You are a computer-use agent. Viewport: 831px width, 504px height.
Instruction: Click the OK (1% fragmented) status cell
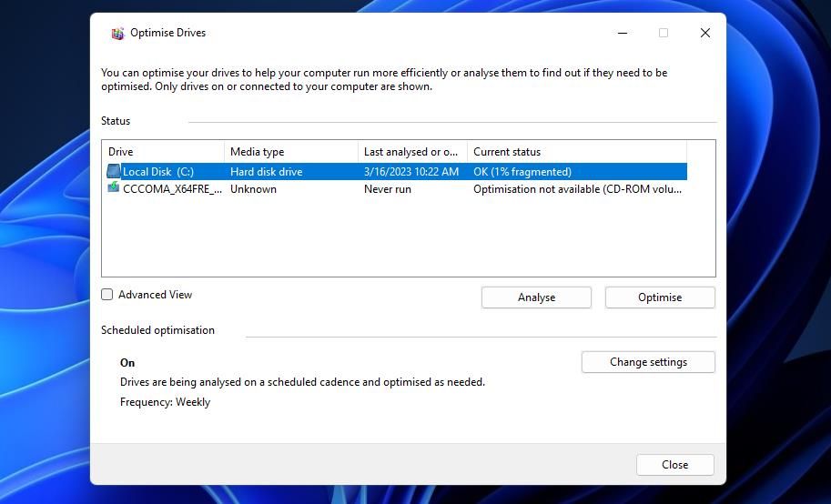pos(522,172)
